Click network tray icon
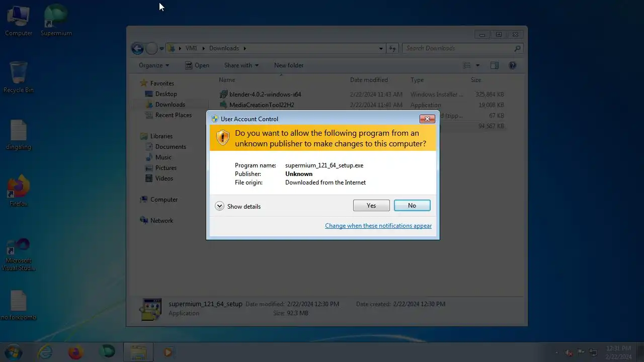The image size is (644, 362). 593,352
